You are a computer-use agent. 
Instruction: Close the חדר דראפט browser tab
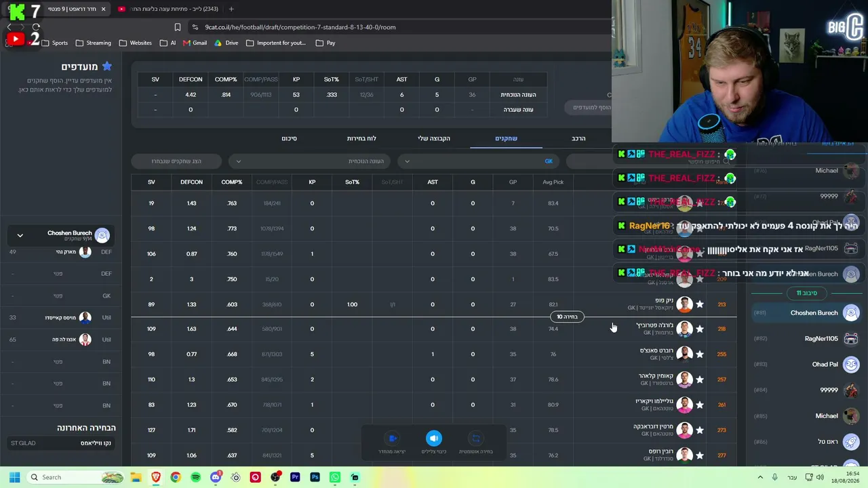coord(103,9)
